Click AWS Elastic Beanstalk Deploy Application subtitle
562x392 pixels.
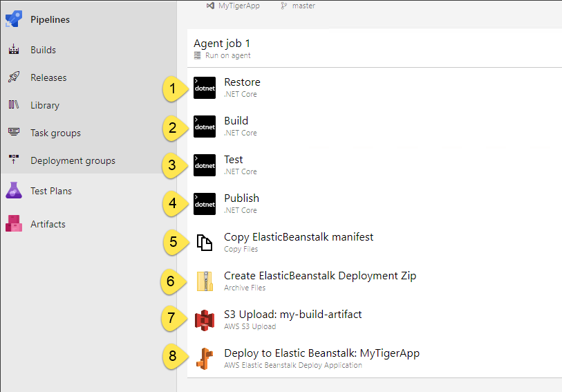(293, 365)
